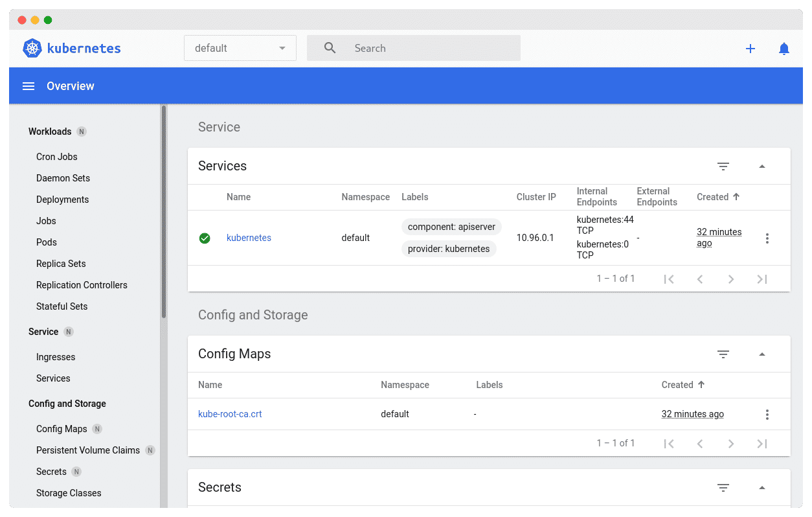Open Storage Classes in sidebar
812x517 pixels.
click(69, 493)
